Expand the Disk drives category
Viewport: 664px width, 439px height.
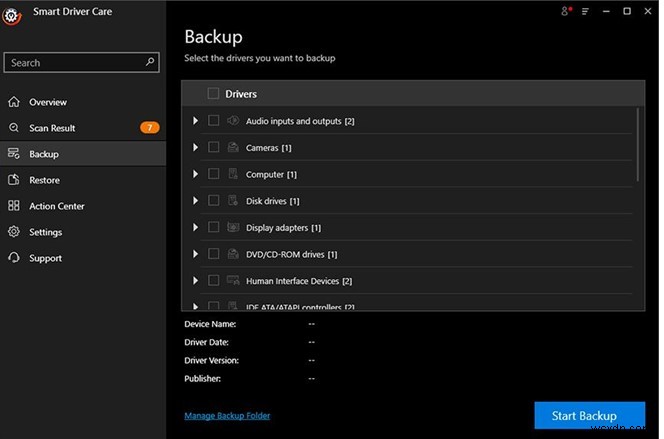click(195, 201)
